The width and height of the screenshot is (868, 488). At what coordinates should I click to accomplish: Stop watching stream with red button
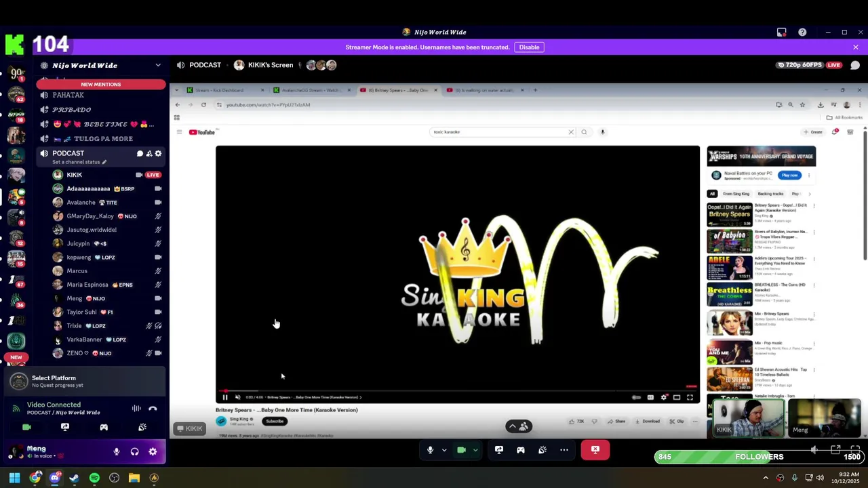(595, 449)
